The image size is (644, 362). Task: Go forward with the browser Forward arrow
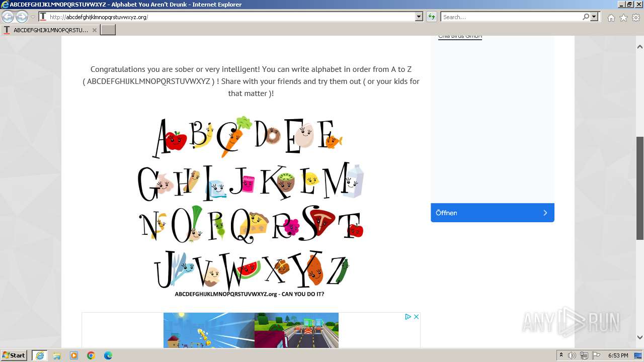pyautogui.click(x=22, y=17)
